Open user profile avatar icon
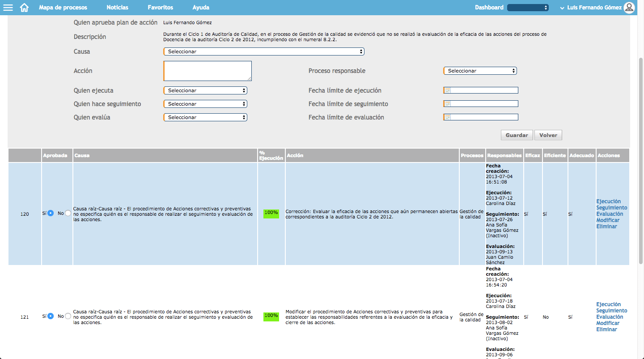 click(x=629, y=8)
